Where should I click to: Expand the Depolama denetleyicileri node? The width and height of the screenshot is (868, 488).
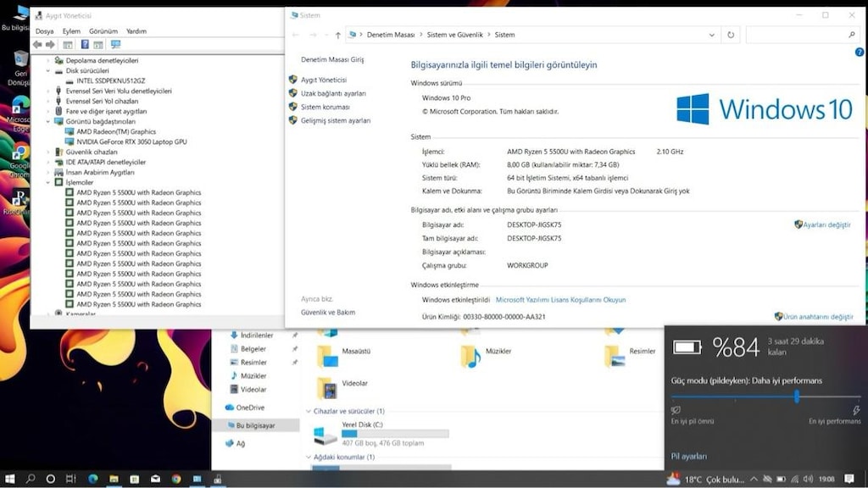click(48, 60)
